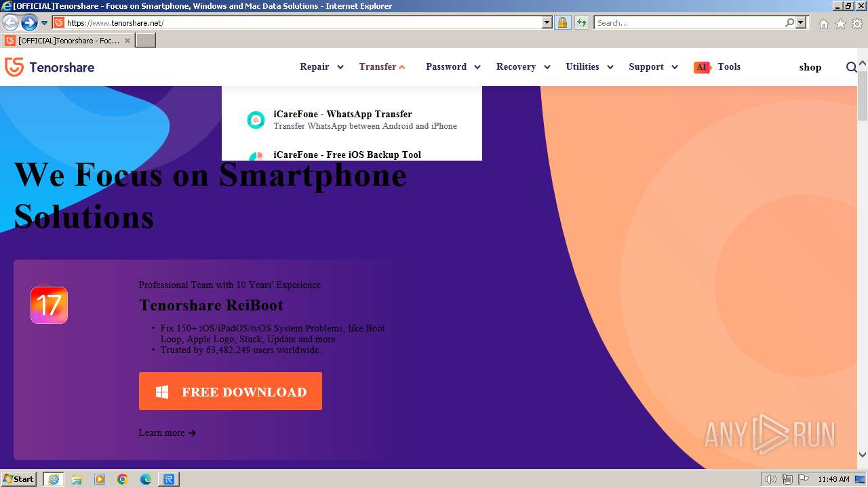Open the Tools nav item
Viewport: 868px width, 488px height.
click(x=729, y=66)
